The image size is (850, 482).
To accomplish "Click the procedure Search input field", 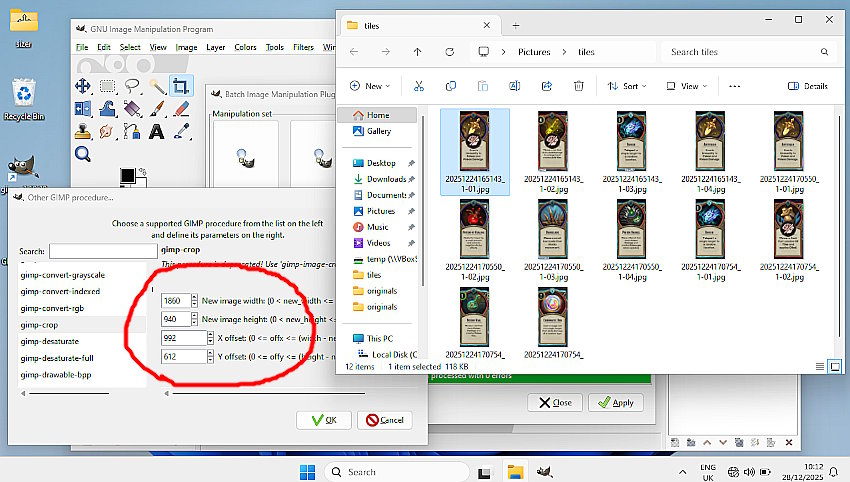I will 103,251.
